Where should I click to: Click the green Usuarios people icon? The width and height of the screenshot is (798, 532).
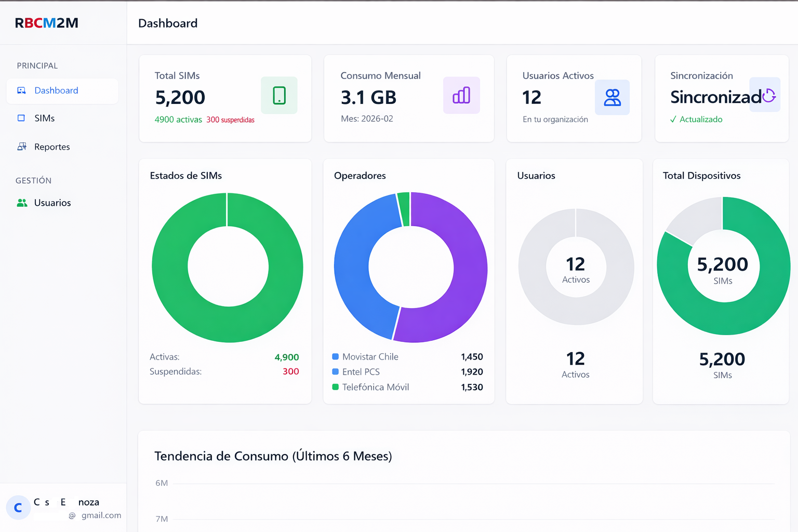click(22, 203)
